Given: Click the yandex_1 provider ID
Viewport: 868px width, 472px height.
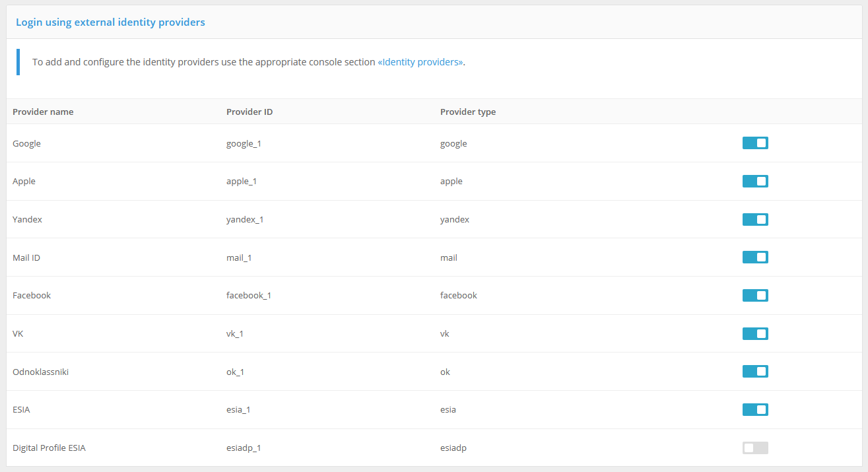Looking at the screenshot, I should coord(245,219).
